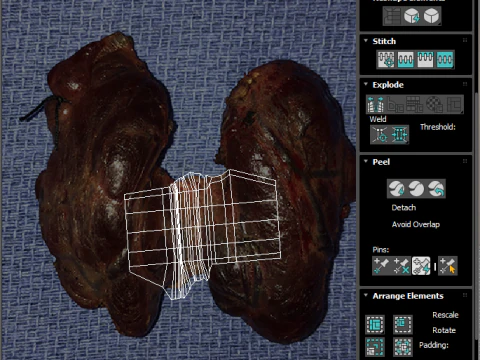Click the Weld label text
Screen dimensions: 480x360
pos(378,119)
